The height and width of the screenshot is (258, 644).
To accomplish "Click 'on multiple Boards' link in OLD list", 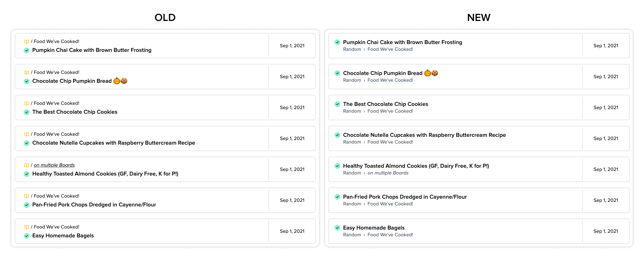I will click(54, 165).
